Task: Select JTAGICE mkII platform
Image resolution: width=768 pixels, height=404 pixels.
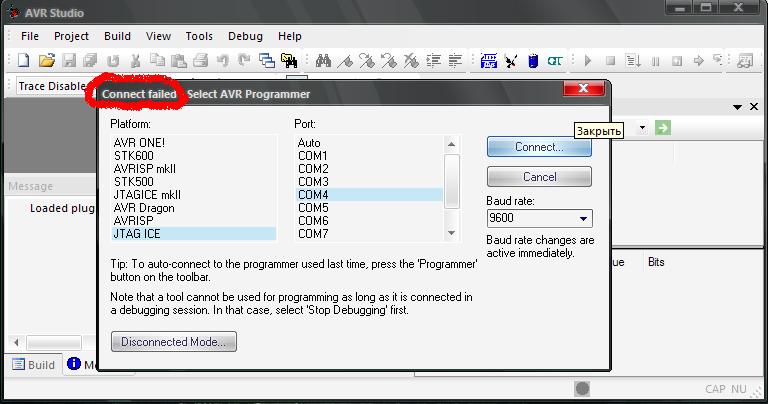Action: tap(194, 195)
